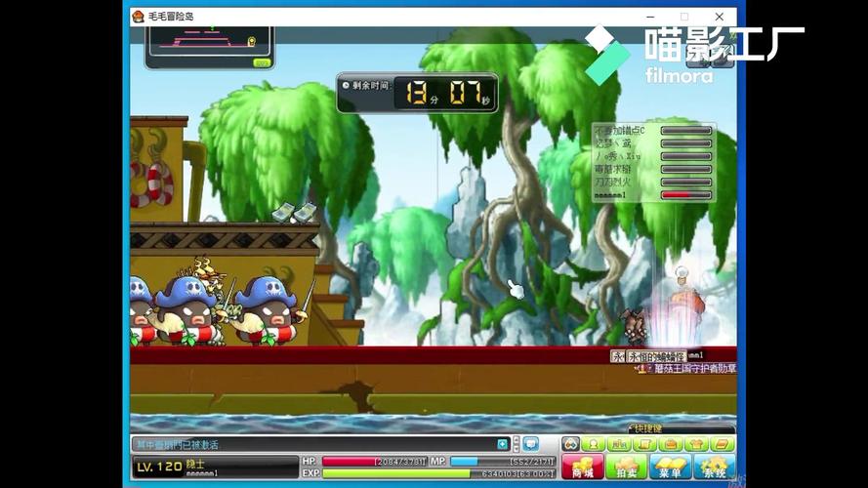
Task: Click the blue MP gauge
Action: pyautogui.click(x=502, y=462)
